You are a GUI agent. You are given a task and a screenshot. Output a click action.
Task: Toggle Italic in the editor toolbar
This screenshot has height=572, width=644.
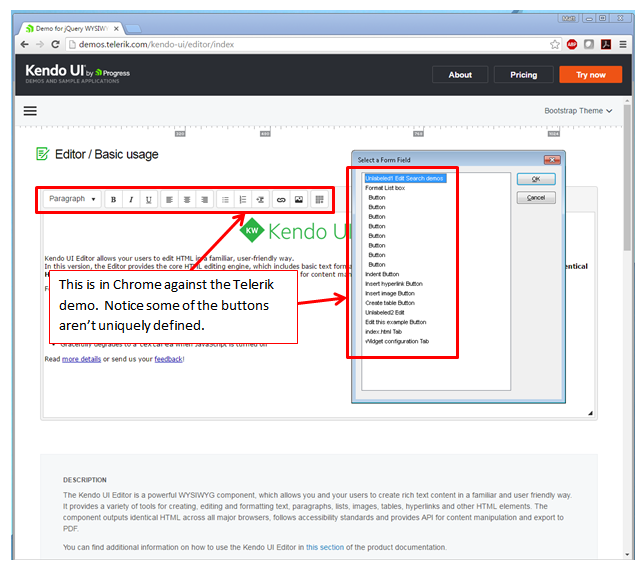pos(131,200)
